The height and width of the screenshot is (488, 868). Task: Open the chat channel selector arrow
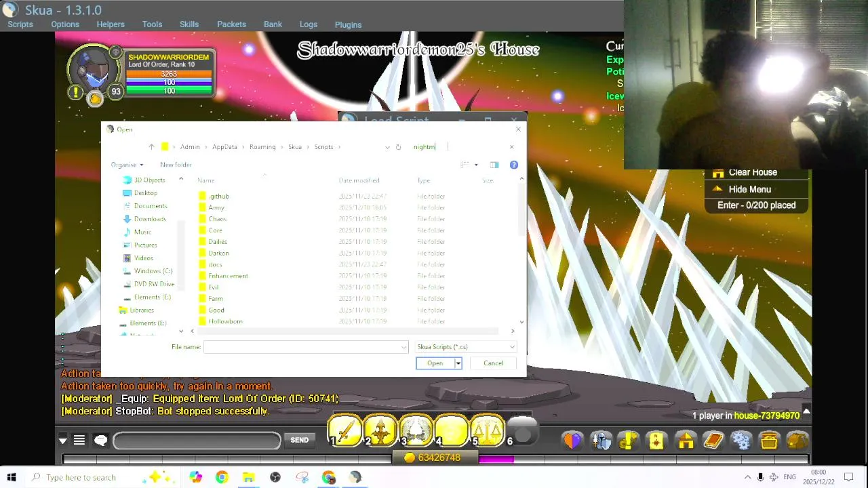coord(62,441)
